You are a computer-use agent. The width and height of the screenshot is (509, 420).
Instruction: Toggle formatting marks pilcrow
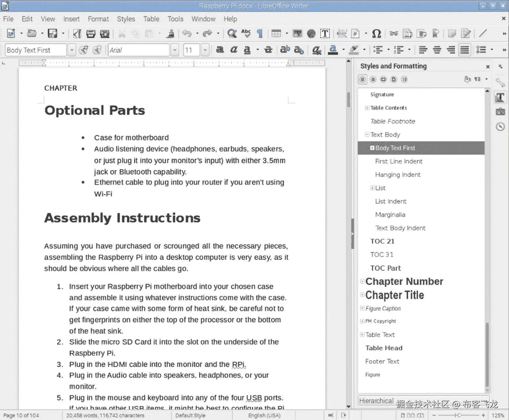(x=260, y=34)
